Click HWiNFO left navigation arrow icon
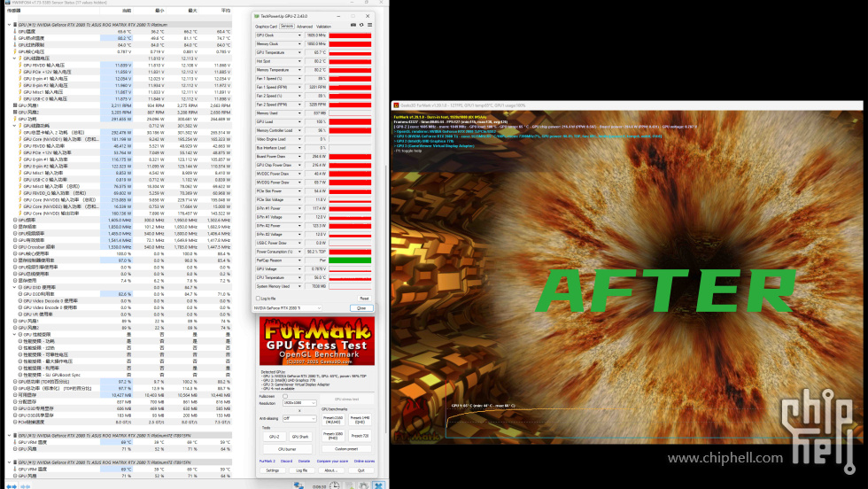The image size is (868, 489). [11, 486]
